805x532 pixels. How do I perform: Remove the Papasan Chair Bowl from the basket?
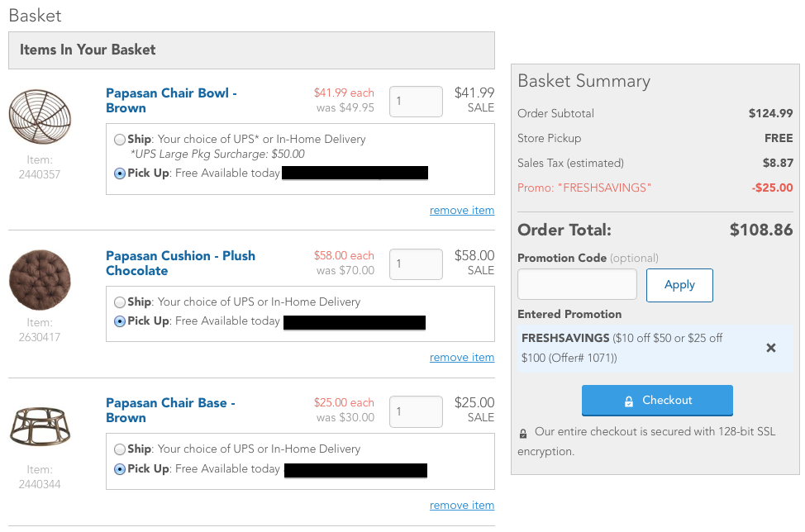461,210
